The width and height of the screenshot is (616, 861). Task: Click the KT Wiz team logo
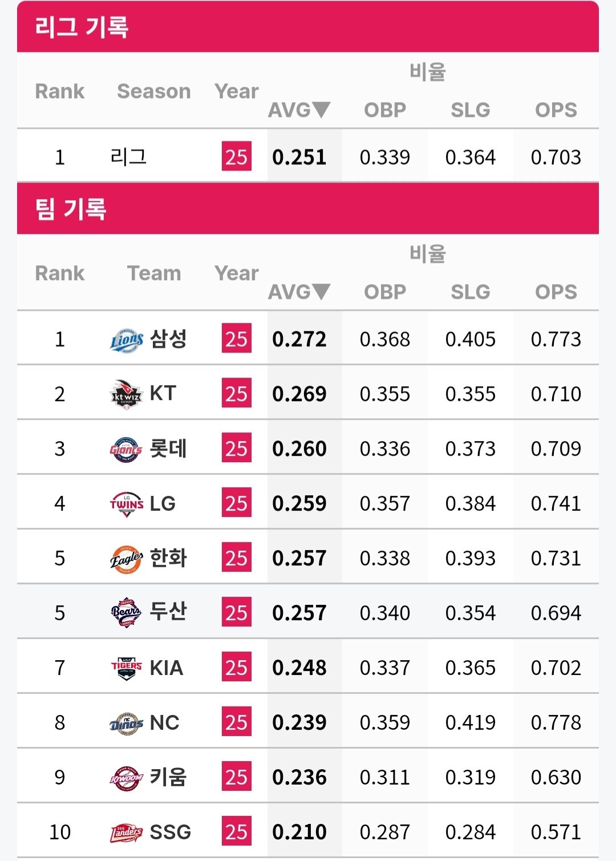[x=127, y=394]
